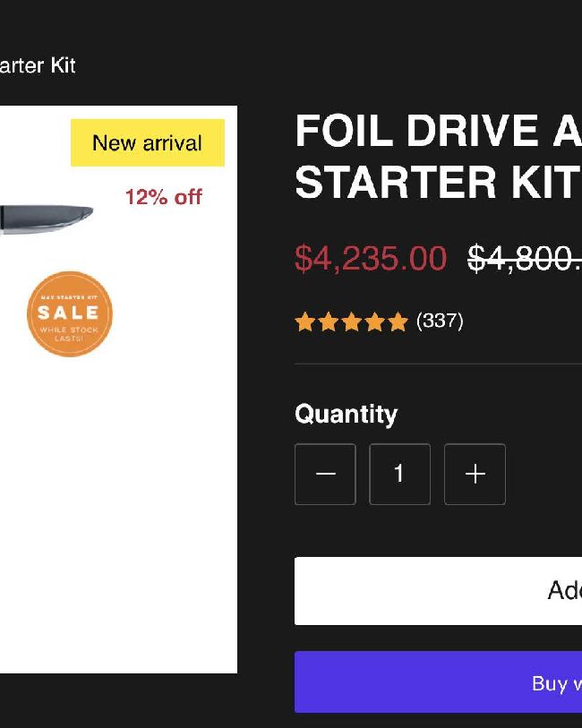Click the fifth rating star
This screenshot has width=582, height=728.
pyautogui.click(x=398, y=321)
